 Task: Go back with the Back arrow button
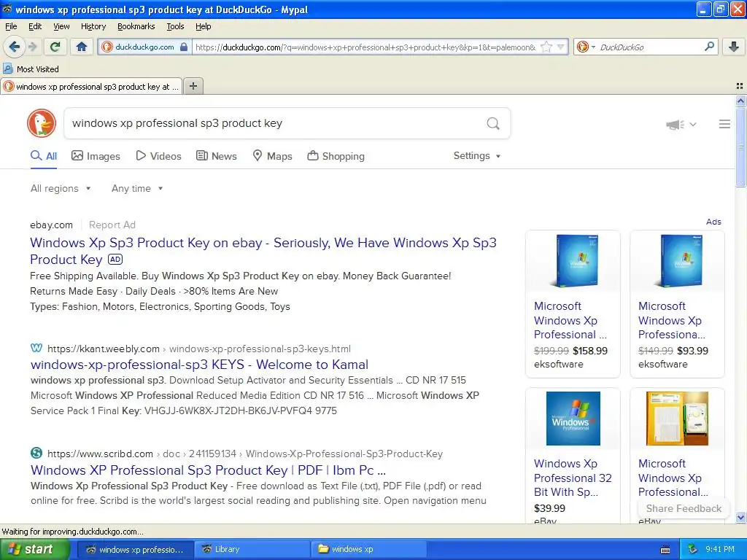14,47
